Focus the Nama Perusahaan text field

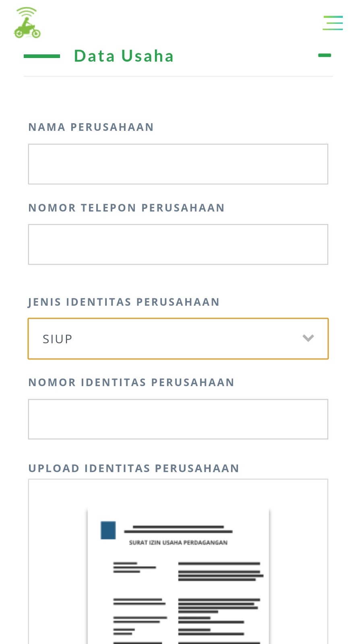click(178, 164)
